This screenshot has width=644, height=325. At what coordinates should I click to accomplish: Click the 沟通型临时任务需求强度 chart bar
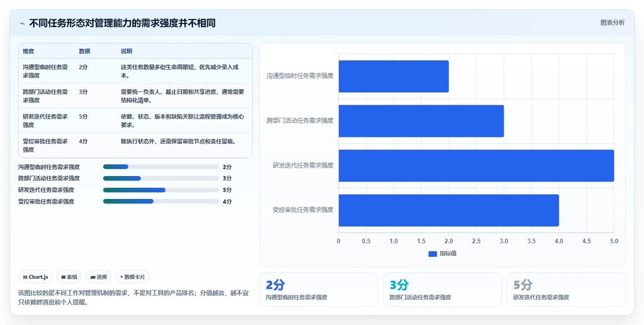coord(394,76)
